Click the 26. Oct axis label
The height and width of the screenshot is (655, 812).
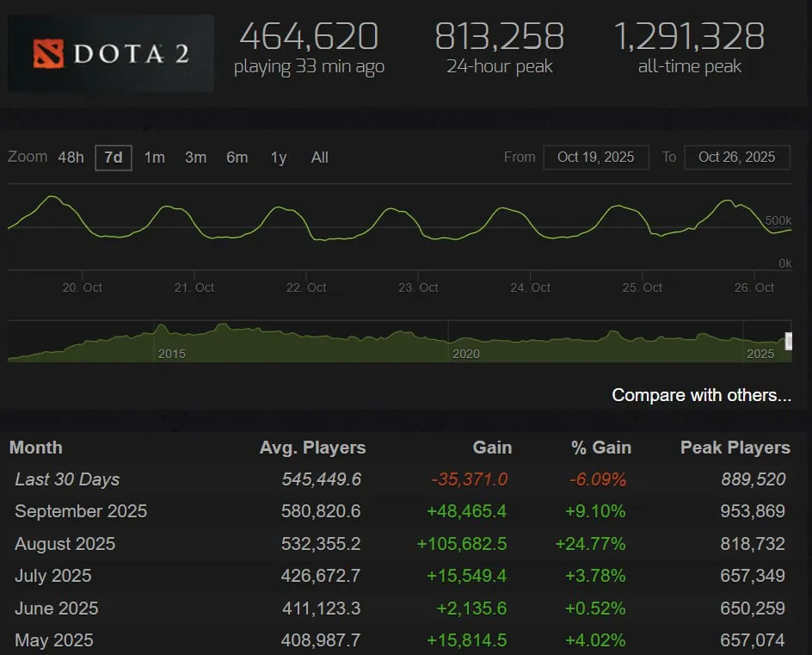[754, 287]
